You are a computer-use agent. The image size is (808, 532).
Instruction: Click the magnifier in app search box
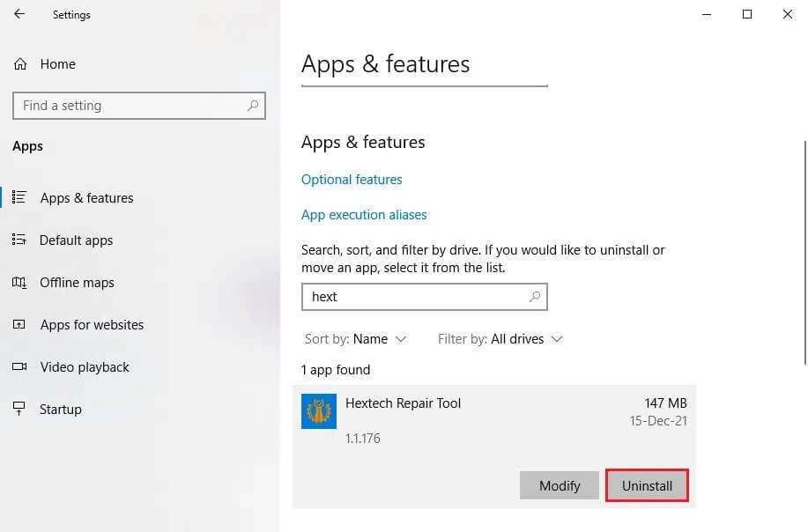click(535, 297)
